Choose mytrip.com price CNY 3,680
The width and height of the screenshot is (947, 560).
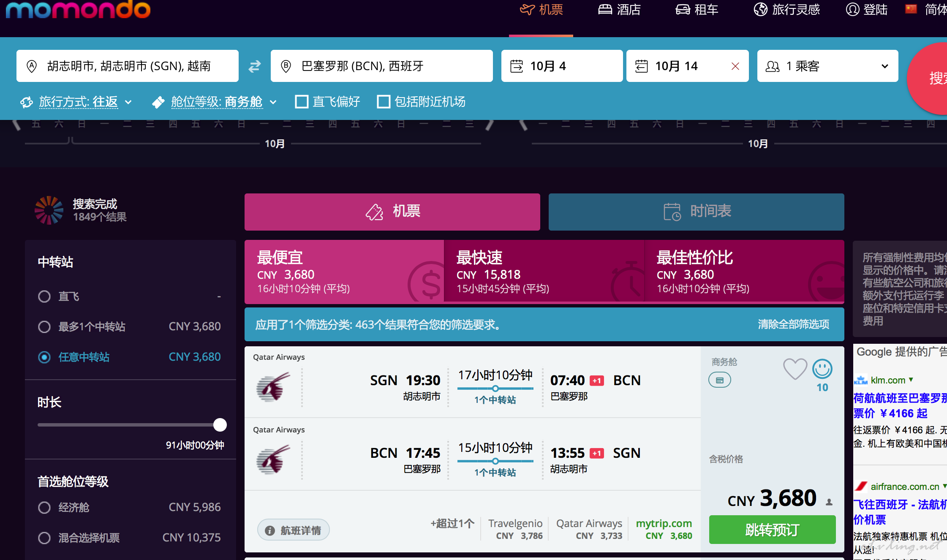point(664,529)
